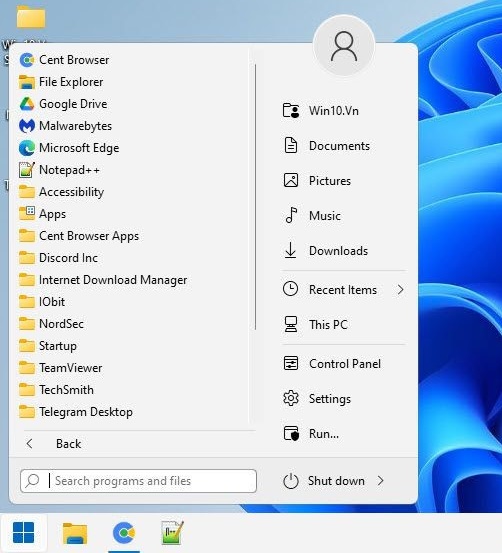
Task: Go Back to the main start menu
Action: point(54,444)
